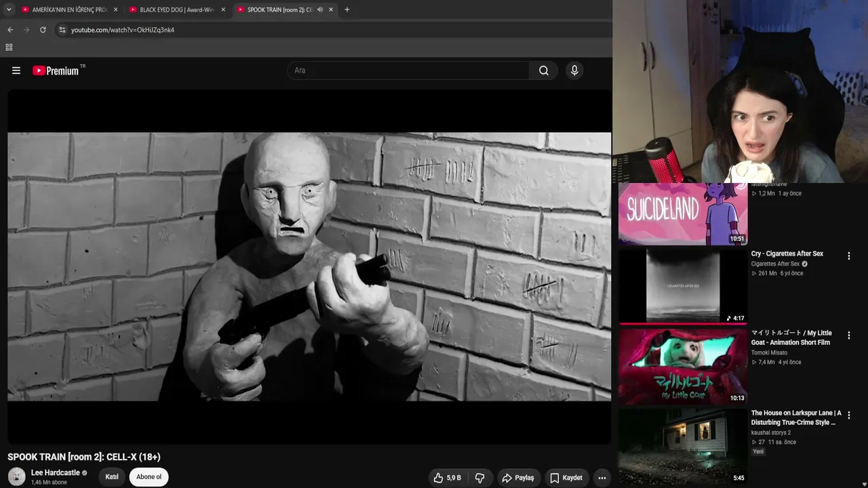Go back to the previous page
Image resolution: width=868 pixels, height=488 pixels.
pos(10,30)
